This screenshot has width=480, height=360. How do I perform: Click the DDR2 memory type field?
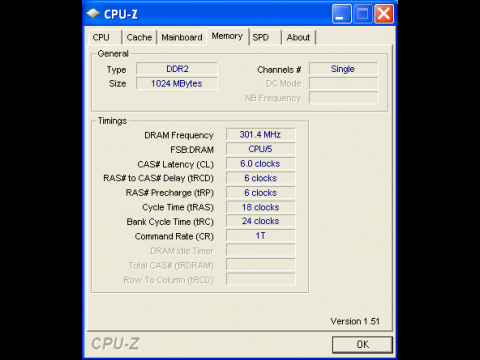pyautogui.click(x=177, y=69)
